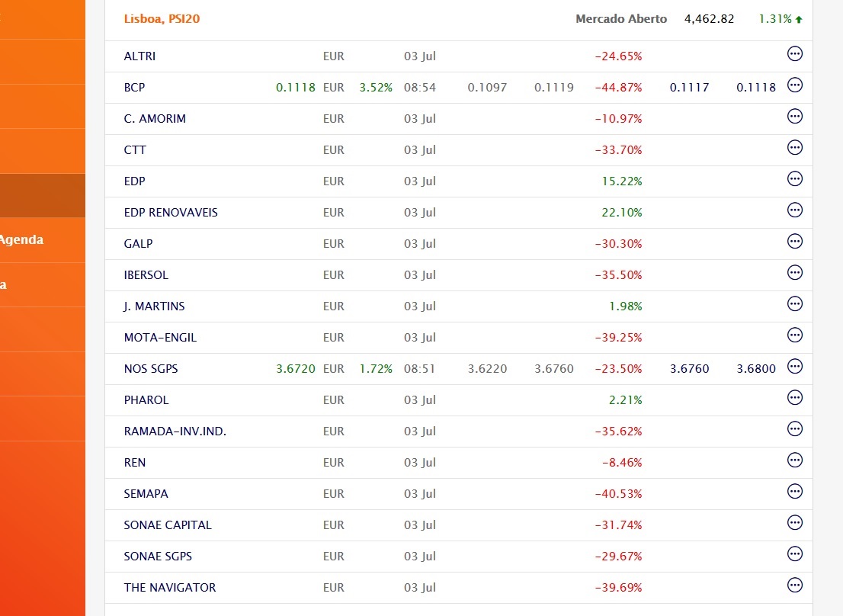This screenshot has height=616, width=843.
Task: Click the options ellipsis for SONAE CAPITAL
Action: click(x=795, y=522)
